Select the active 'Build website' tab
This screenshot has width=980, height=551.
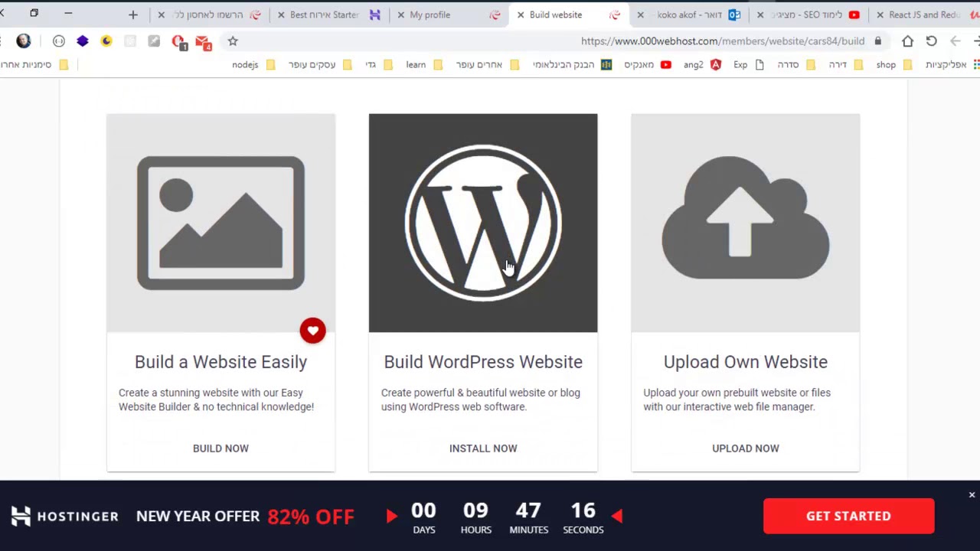click(567, 15)
